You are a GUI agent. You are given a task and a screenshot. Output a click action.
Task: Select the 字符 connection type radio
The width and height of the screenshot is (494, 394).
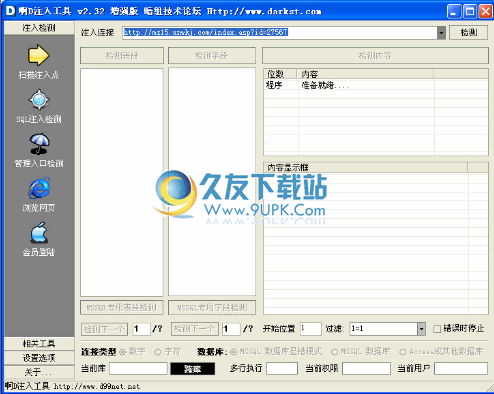[158, 352]
